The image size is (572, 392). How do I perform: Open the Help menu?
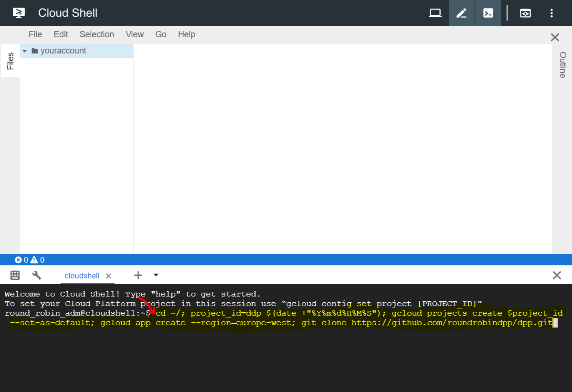[187, 34]
